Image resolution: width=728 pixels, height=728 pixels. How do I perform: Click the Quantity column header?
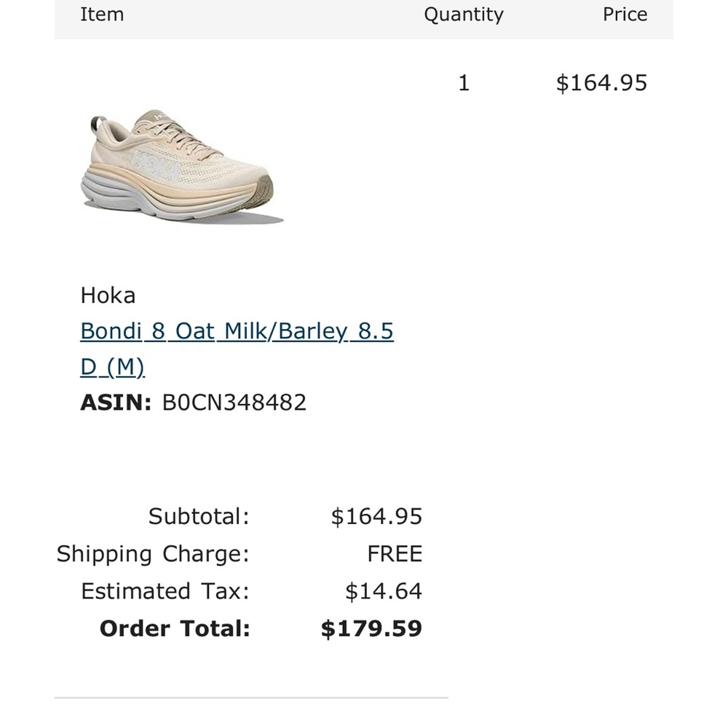(x=464, y=15)
